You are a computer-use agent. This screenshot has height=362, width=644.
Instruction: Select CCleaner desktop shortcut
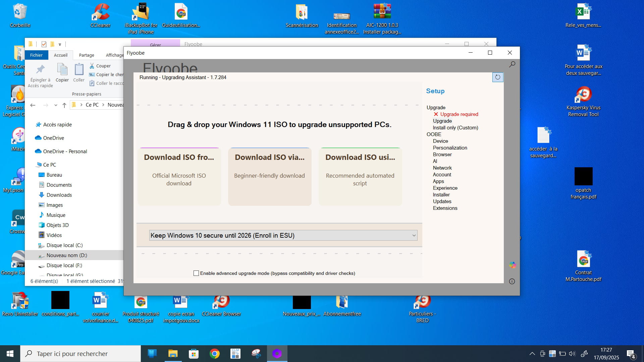pyautogui.click(x=100, y=15)
